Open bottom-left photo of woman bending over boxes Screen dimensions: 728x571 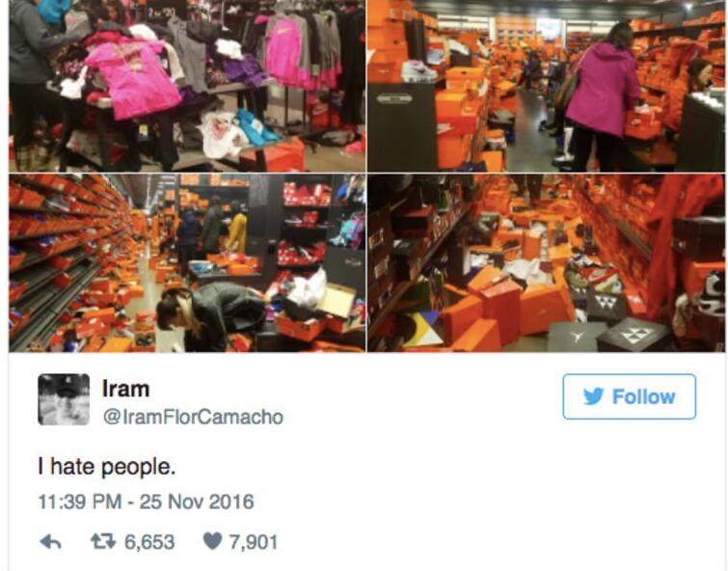click(187, 263)
